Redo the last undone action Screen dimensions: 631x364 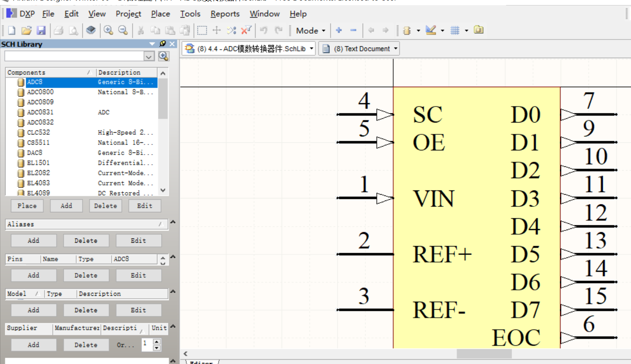point(278,30)
